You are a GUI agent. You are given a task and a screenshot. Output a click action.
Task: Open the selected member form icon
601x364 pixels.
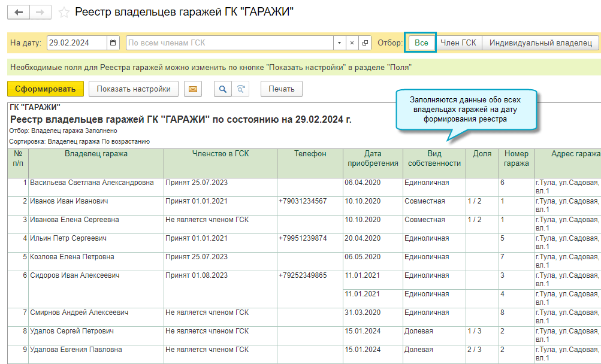click(x=365, y=43)
